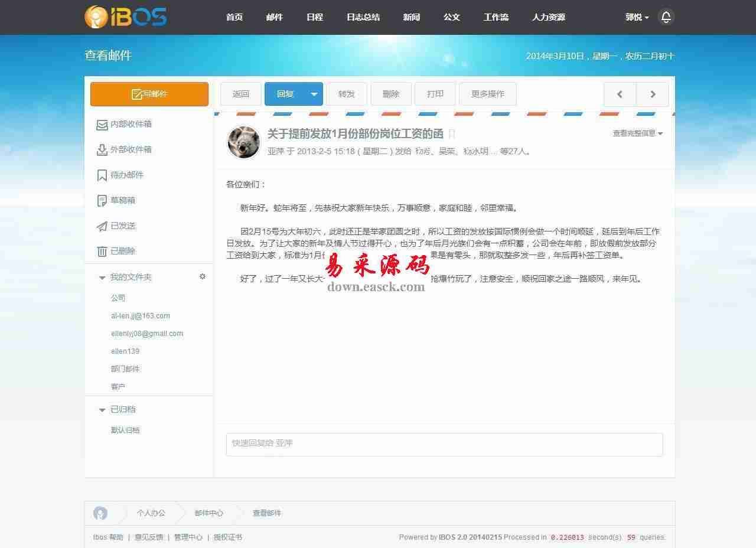Collapse the 已归档 archive section

pyautogui.click(x=102, y=410)
